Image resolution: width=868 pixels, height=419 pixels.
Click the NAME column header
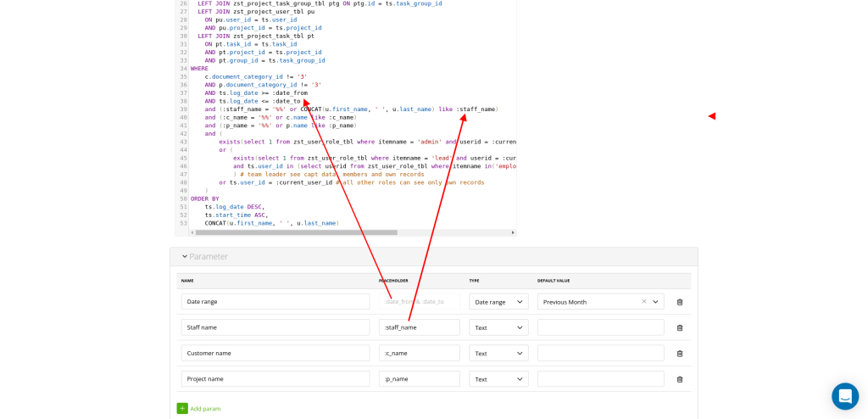tap(187, 281)
